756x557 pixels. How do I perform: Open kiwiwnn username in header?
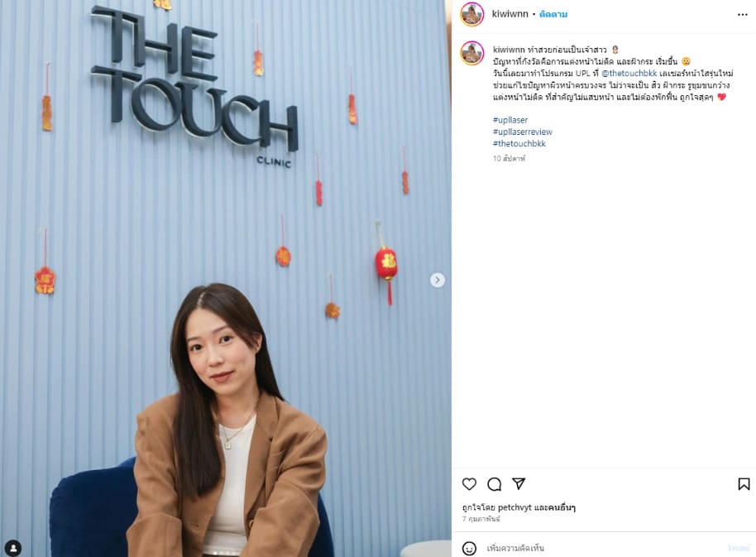[x=510, y=14]
